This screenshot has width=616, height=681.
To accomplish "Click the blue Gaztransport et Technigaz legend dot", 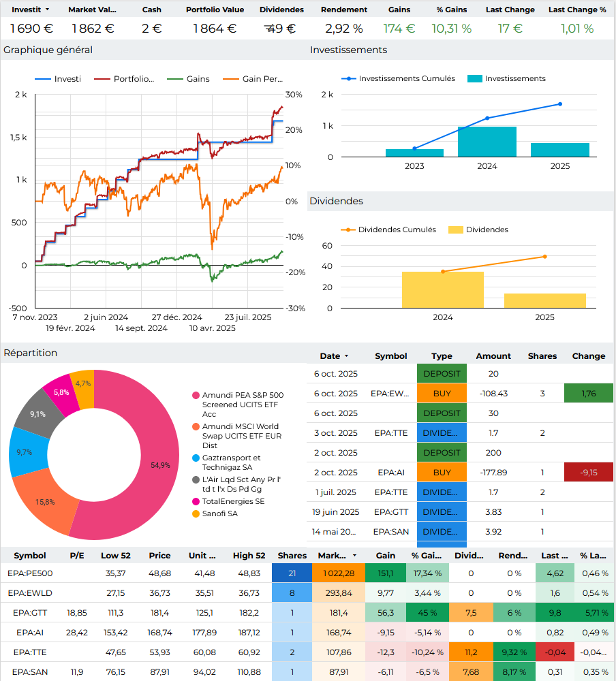I will 196,458.
